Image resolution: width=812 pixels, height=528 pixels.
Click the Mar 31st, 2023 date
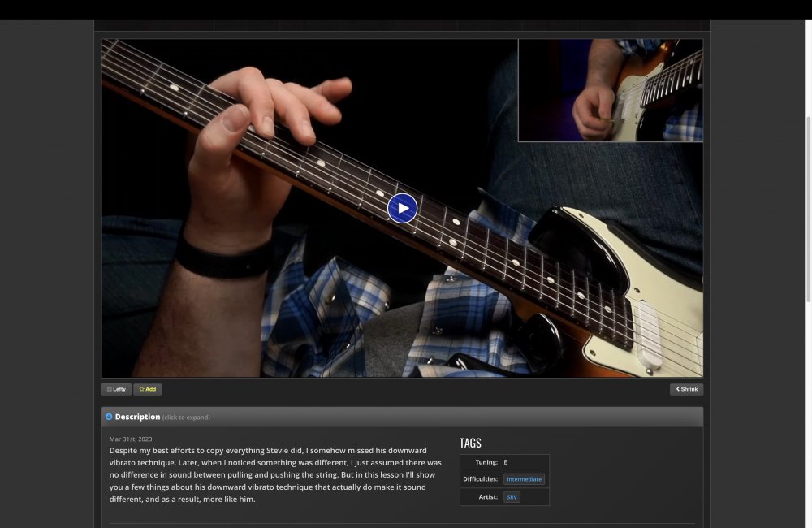click(131, 439)
